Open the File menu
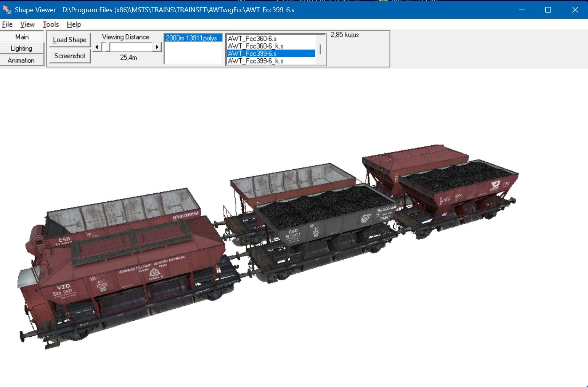 [x=7, y=24]
